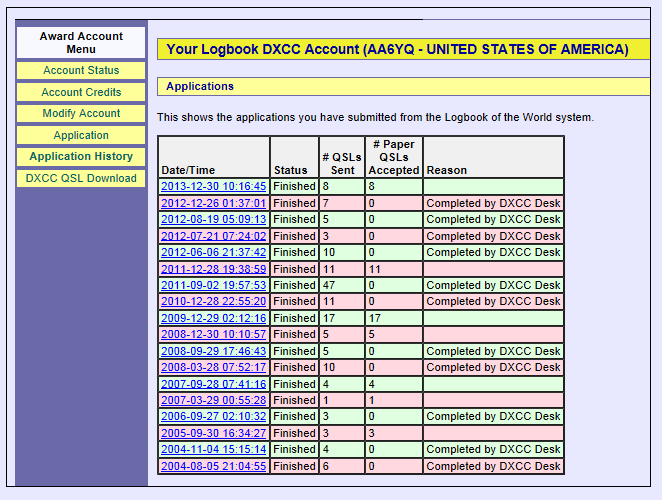
Task: View the 2007-09-28 07:41:16 application
Action: pyautogui.click(x=214, y=384)
